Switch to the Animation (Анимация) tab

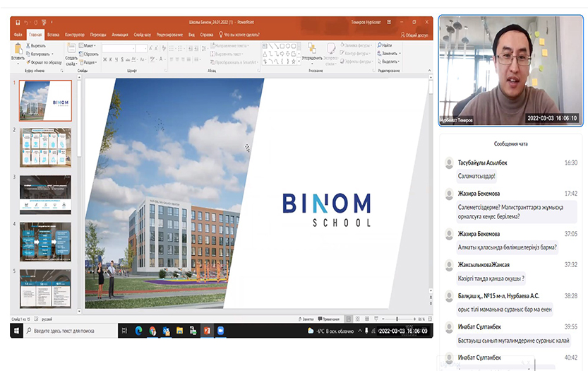[120, 34]
